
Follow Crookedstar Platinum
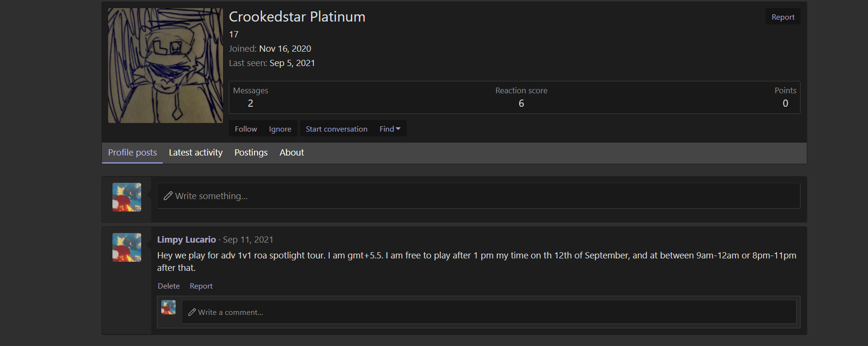pos(245,129)
